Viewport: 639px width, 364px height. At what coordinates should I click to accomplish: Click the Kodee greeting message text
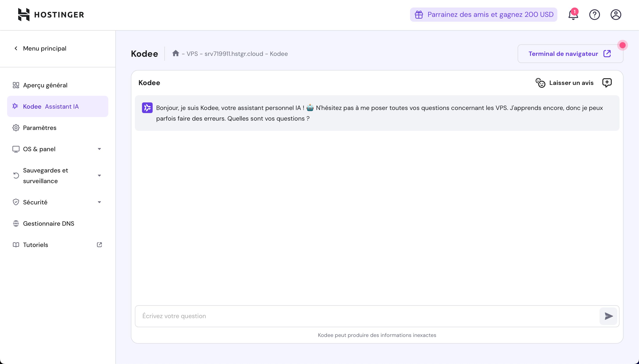379,113
